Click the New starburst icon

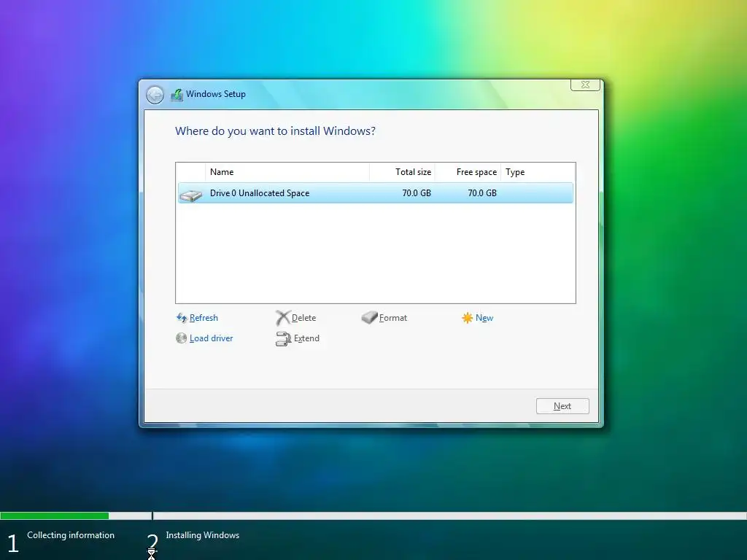click(x=468, y=318)
